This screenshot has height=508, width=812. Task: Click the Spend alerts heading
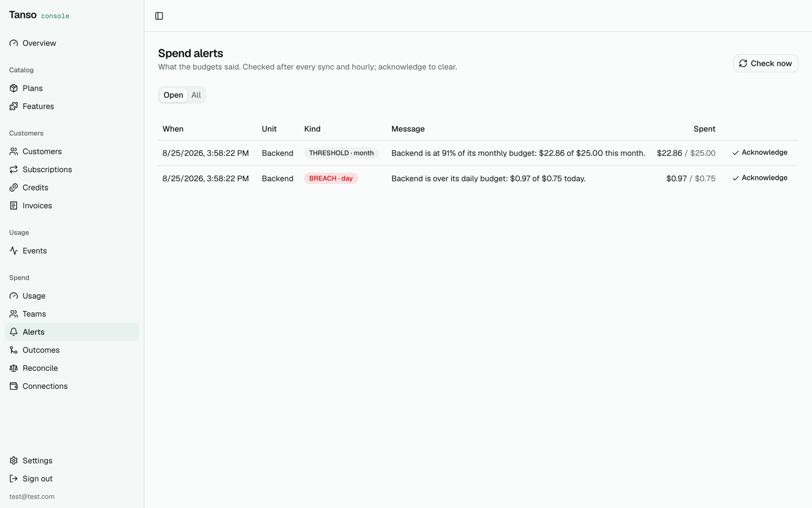point(190,53)
